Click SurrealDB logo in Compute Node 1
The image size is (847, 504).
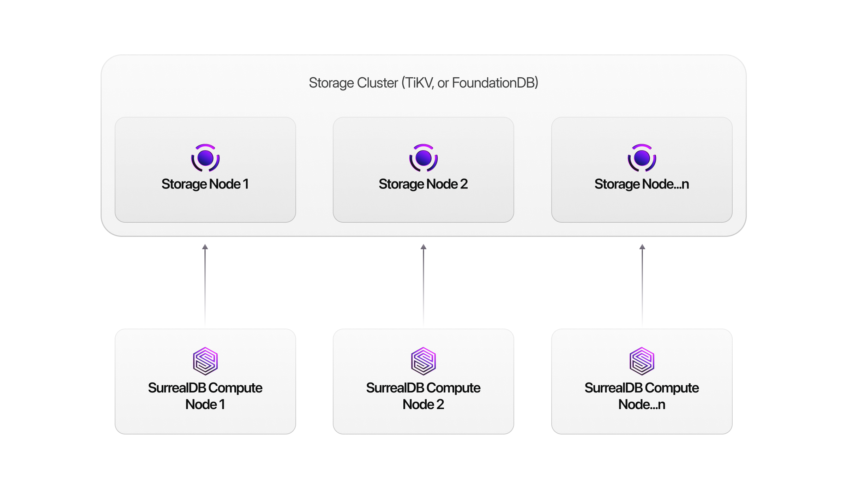pyautogui.click(x=205, y=361)
